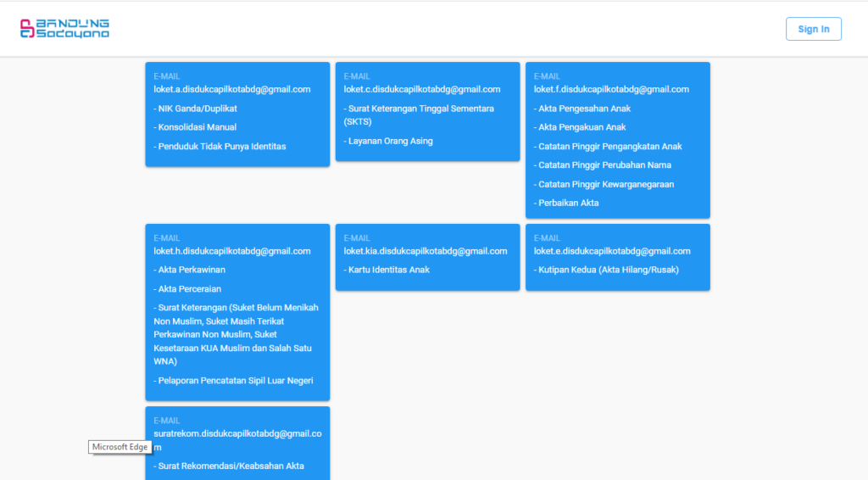The height and width of the screenshot is (480, 868).
Task: Click the Konsolidasi Manual item
Action: coord(195,126)
